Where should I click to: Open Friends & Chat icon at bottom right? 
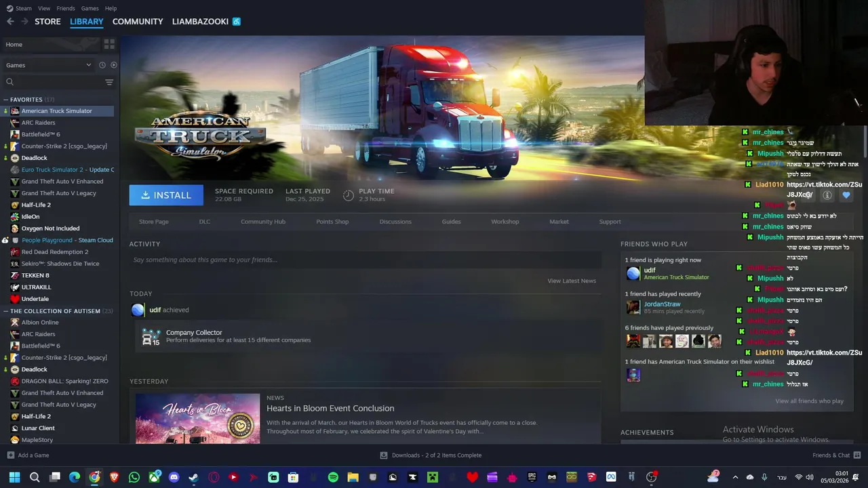(857, 455)
